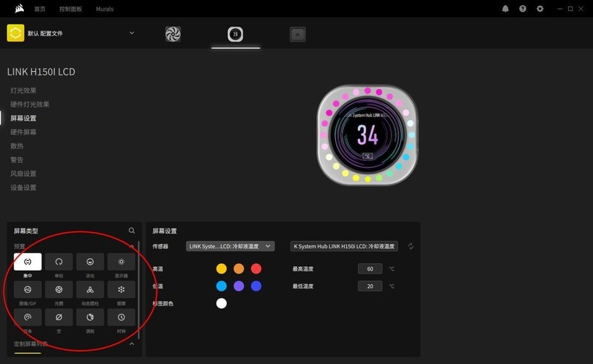Pick the 图像/GIF screen type
The height and width of the screenshot is (364, 593).
[27, 289]
